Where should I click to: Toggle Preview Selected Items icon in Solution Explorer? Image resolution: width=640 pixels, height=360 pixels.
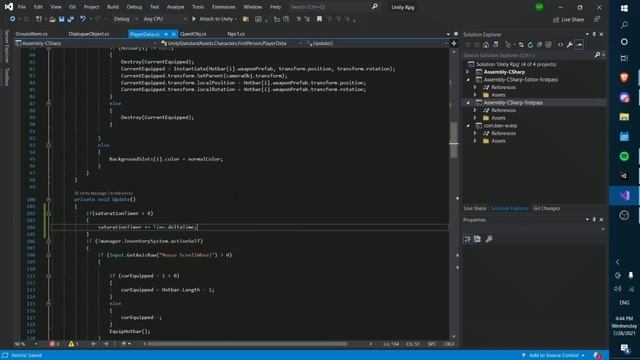[x=579, y=44]
